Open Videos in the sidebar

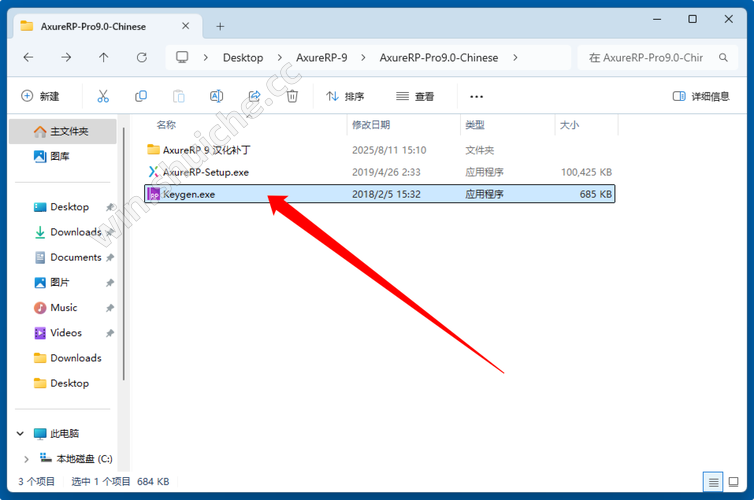coord(66,333)
